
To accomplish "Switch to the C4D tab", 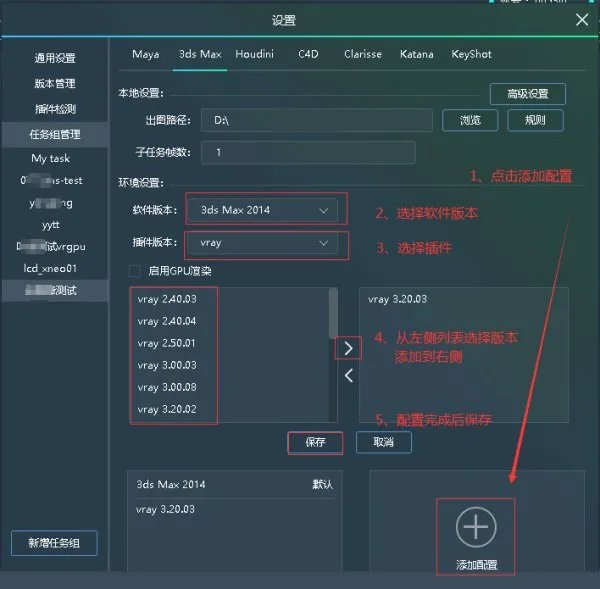I will 308,54.
